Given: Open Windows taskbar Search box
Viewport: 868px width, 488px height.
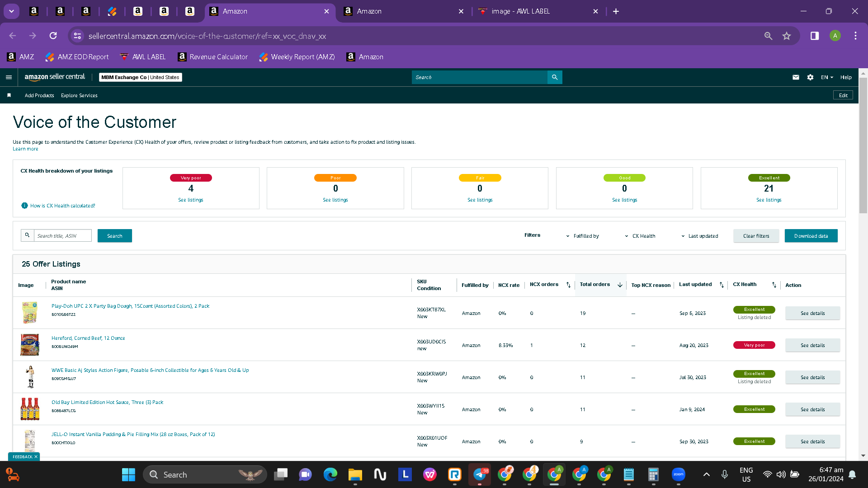Looking at the screenshot, I should point(205,474).
